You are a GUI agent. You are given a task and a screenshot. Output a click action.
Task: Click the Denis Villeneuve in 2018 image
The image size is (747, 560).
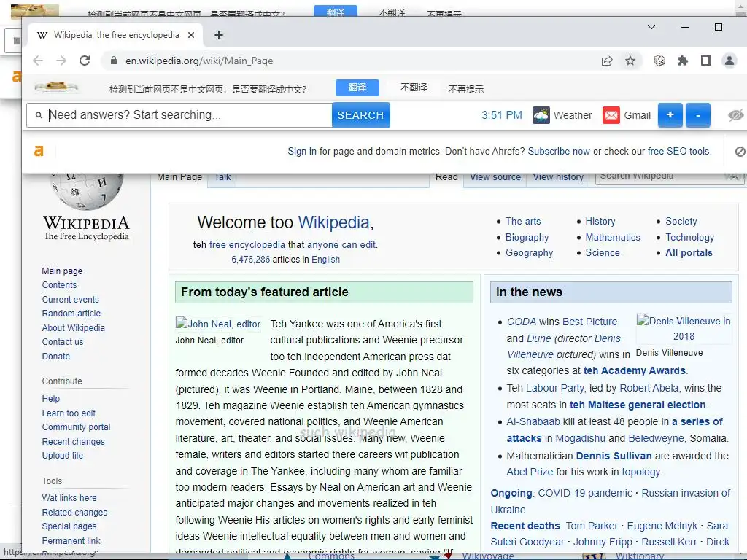684,329
